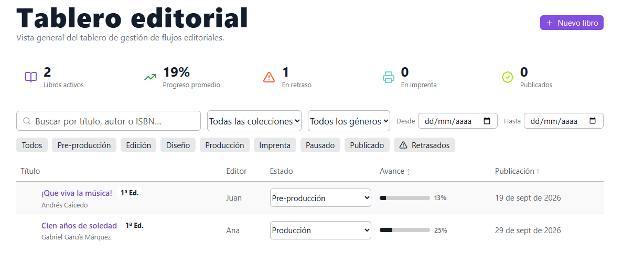Click the 19% Progreso promedio value
The width and height of the screenshot is (644, 272).
(x=176, y=72)
